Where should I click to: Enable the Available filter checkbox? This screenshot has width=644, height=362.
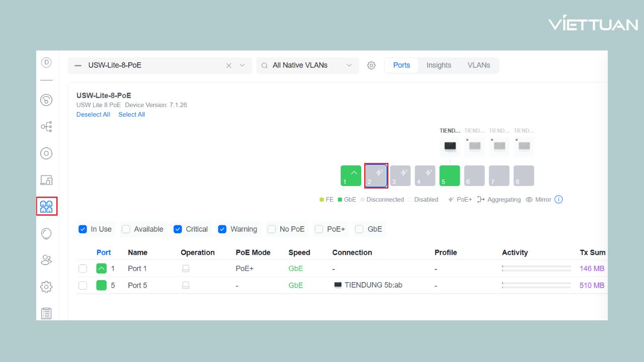pyautogui.click(x=126, y=229)
